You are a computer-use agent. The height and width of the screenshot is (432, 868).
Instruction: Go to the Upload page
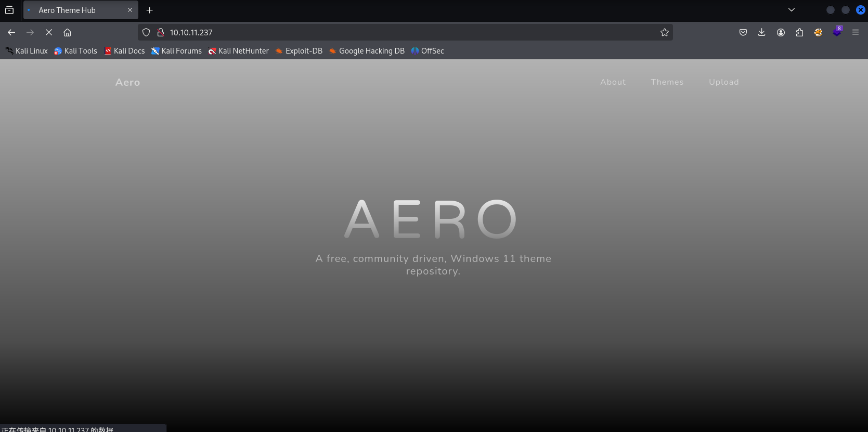click(x=723, y=82)
